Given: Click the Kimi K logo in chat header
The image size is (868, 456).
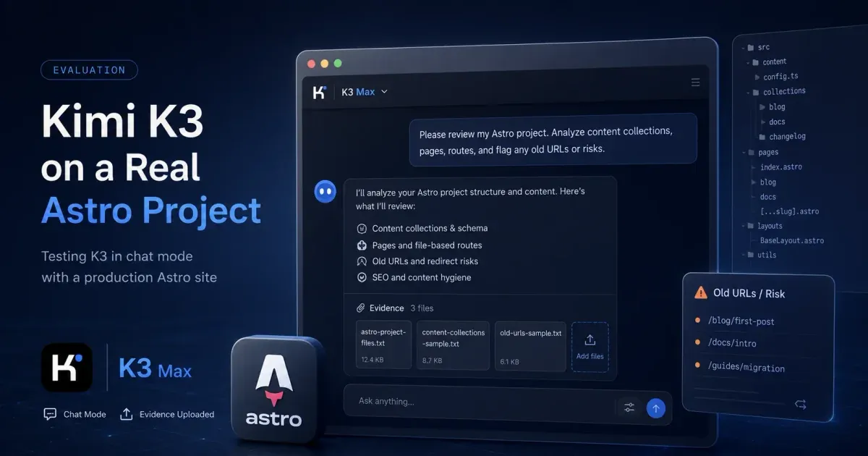Looking at the screenshot, I should click(320, 92).
